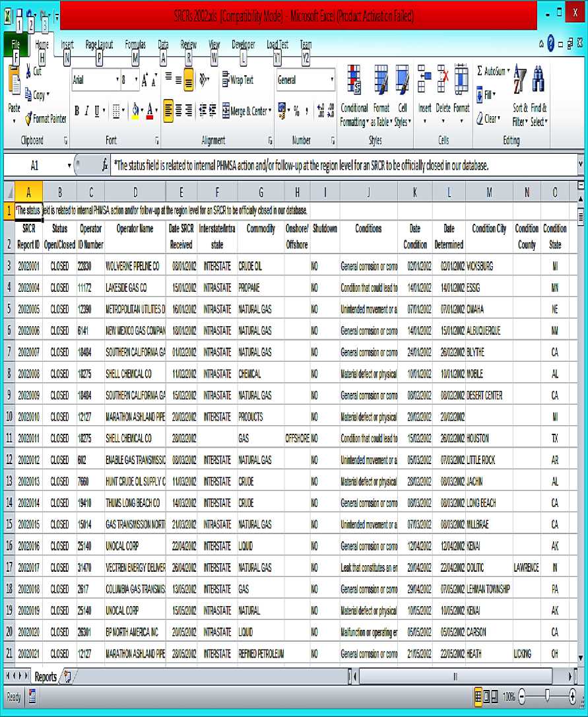Click the AutoSum sigma icon
This screenshot has width=588, height=717.
pos(480,71)
